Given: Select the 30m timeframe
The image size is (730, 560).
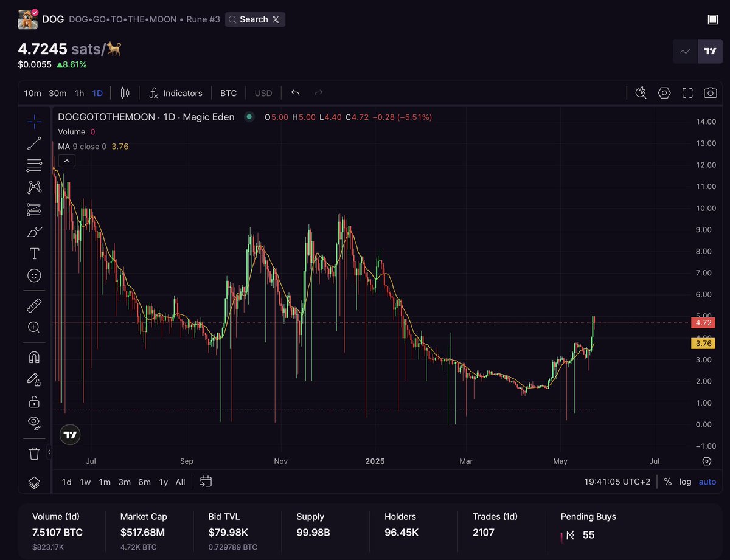Looking at the screenshot, I should point(58,93).
